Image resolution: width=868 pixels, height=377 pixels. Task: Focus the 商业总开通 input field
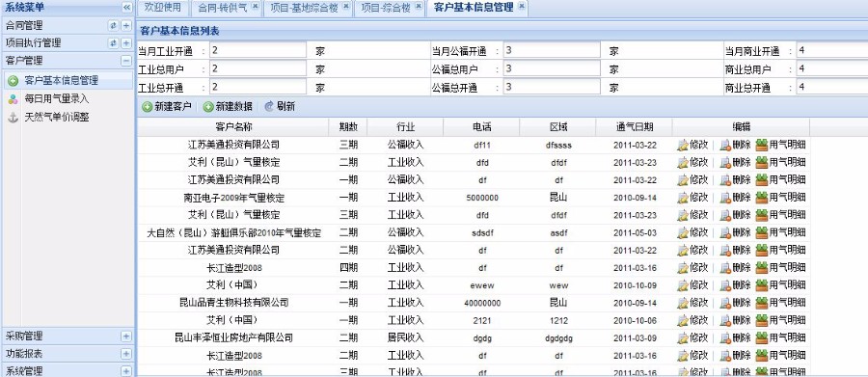tap(832, 87)
